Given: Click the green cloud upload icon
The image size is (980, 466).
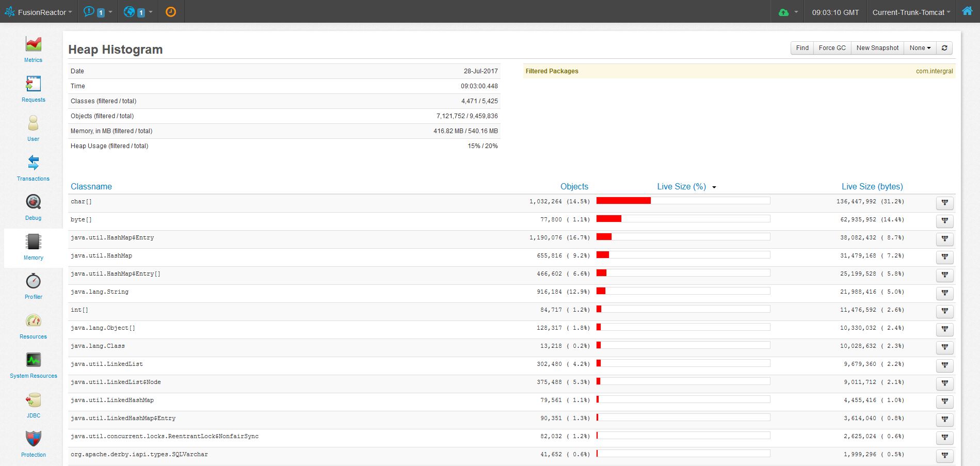Looking at the screenshot, I should (784, 11).
